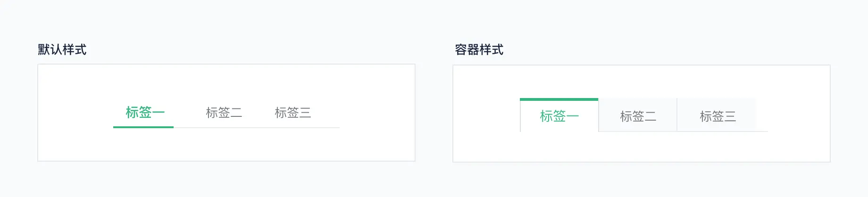868x197 pixels.
Task: Switch to 标签二 card tab under 容器样式
Action: click(x=638, y=116)
